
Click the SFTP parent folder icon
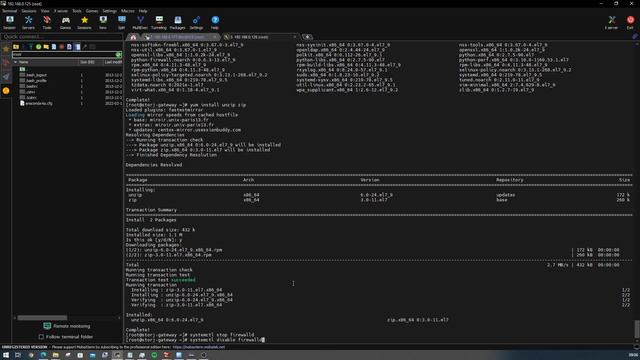(x=16, y=47)
